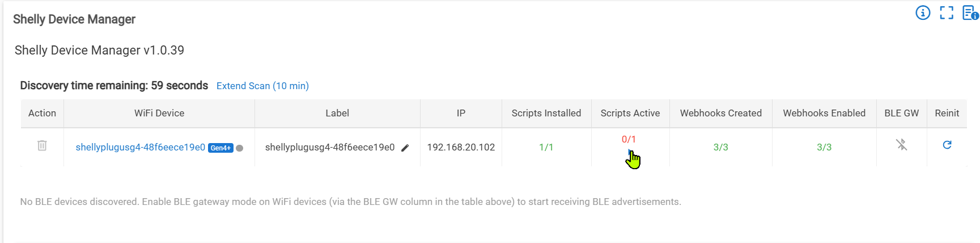Click the IP address 192.168.20.102
This screenshot has width=980, height=243.
pos(461,147)
